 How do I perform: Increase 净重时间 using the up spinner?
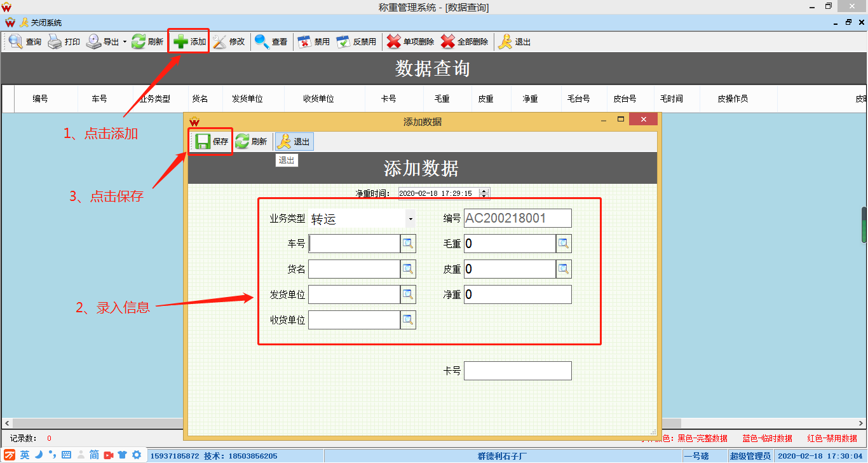[x=484, y=191]
